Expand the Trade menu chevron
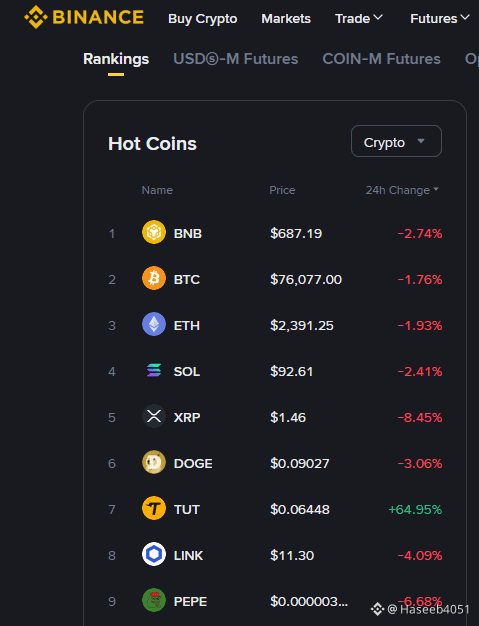 [378, 18]
